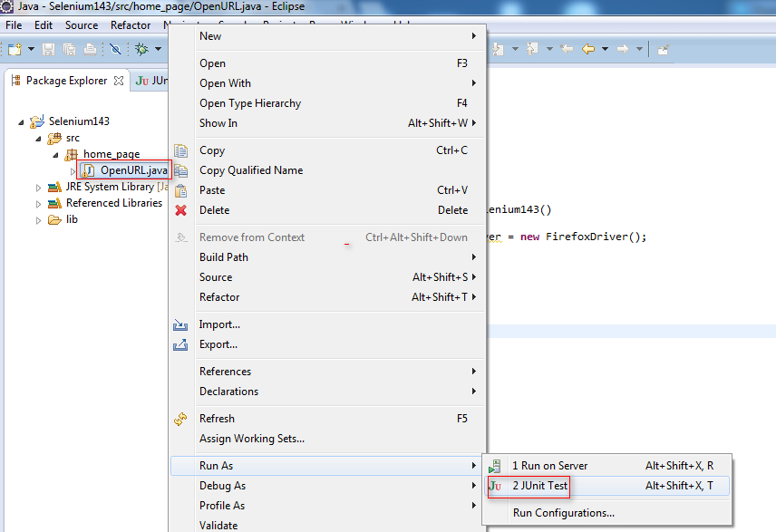Viewport: 776px width, 532px height.
Task: Open the Next Annotation dropdown arrow
Action: (x=515, y=49)
